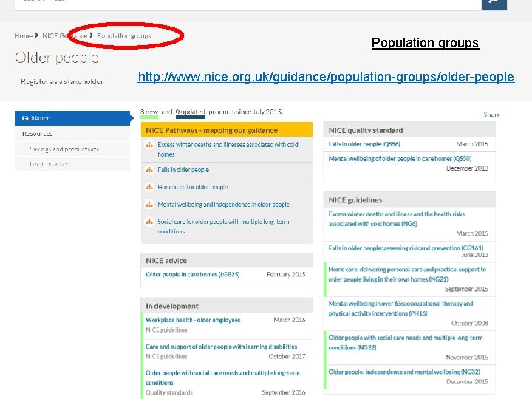Image resolution: width=532 pixels, height=399 pixels.
Task: Open Excess winter deaths pathway link
Action: click(228, 149)
